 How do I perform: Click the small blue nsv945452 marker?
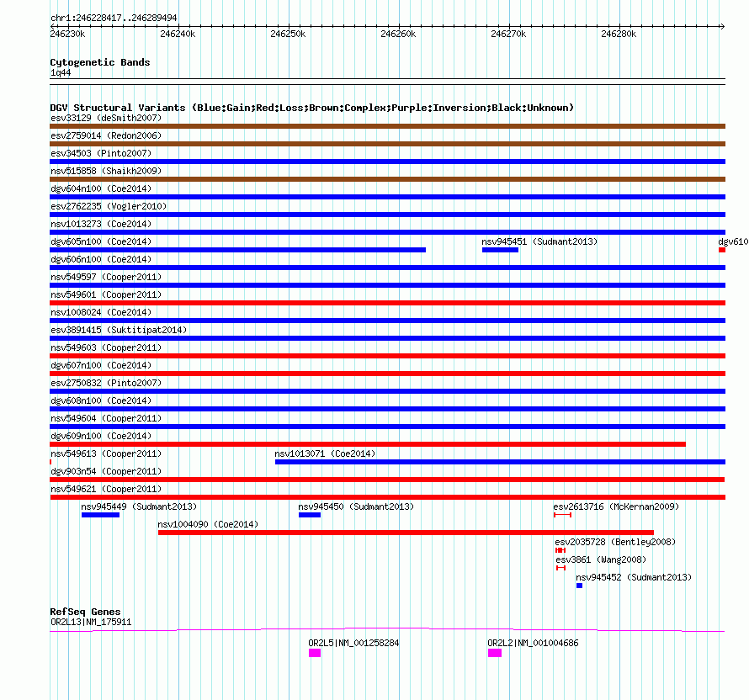click(x=580, y=586)
